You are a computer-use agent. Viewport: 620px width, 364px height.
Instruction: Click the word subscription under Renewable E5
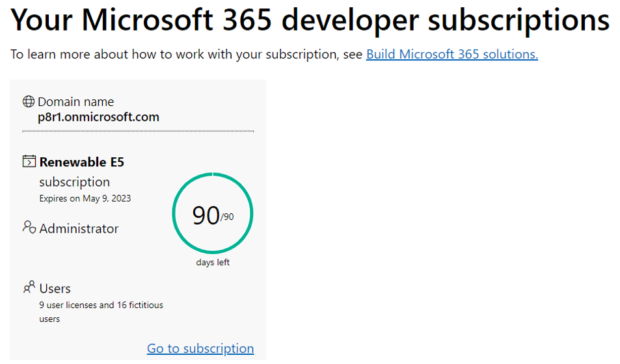tap(75, 182)
